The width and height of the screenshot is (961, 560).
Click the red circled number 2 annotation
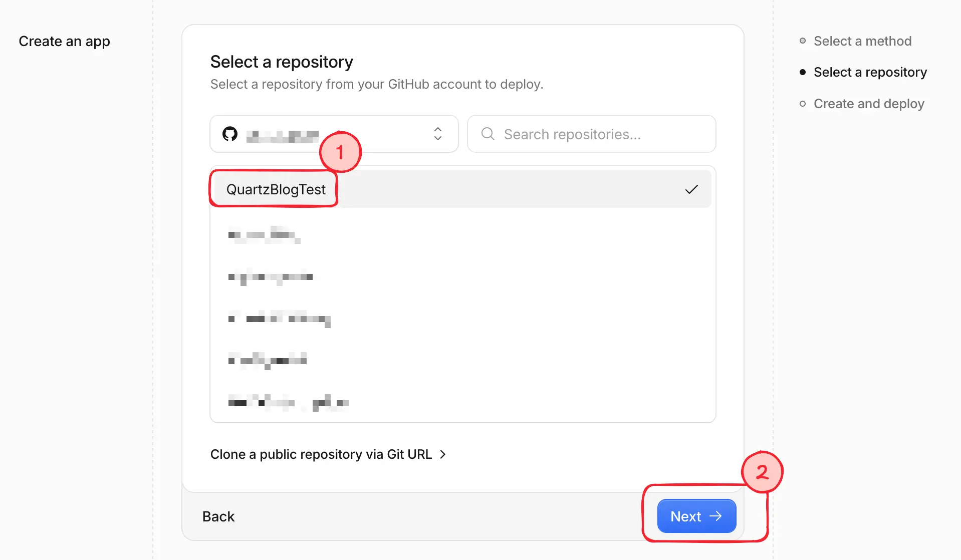(762, 472)
